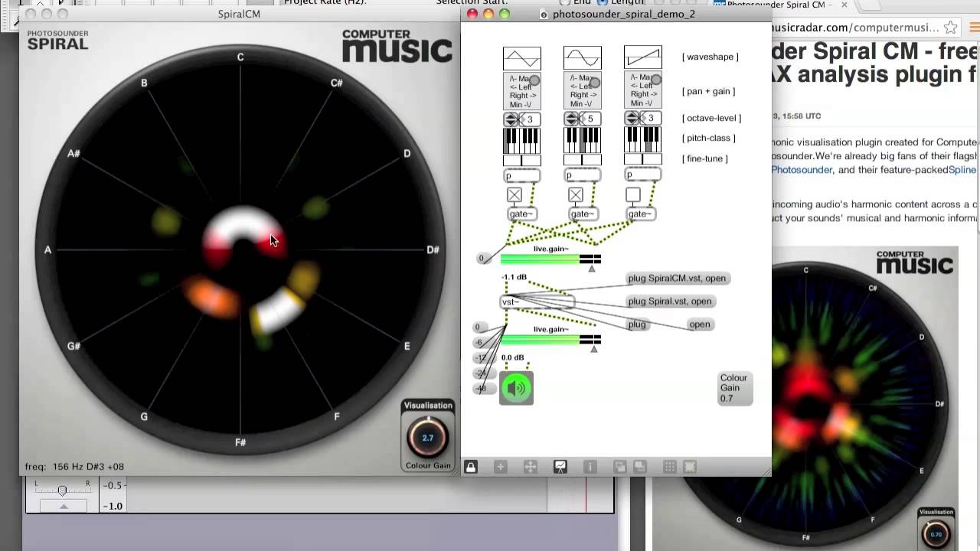
Task: Click the octave number box showing 5
Action: click(x=590, y=119)
